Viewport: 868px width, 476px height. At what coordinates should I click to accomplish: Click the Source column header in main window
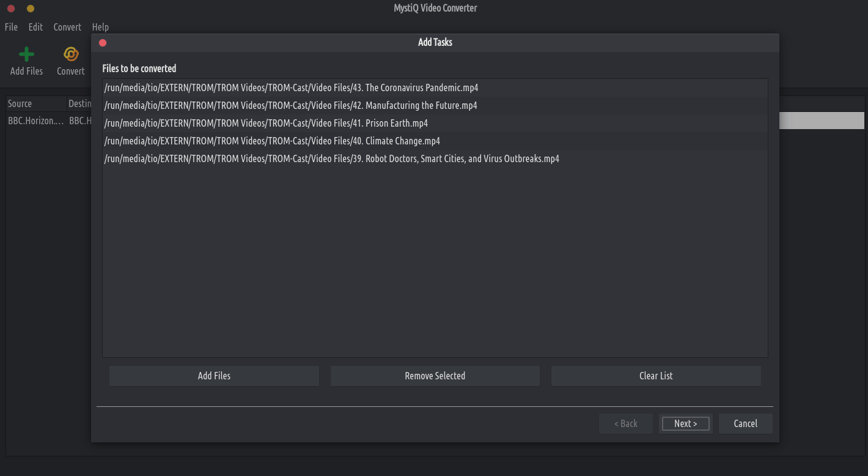(36, 103)
